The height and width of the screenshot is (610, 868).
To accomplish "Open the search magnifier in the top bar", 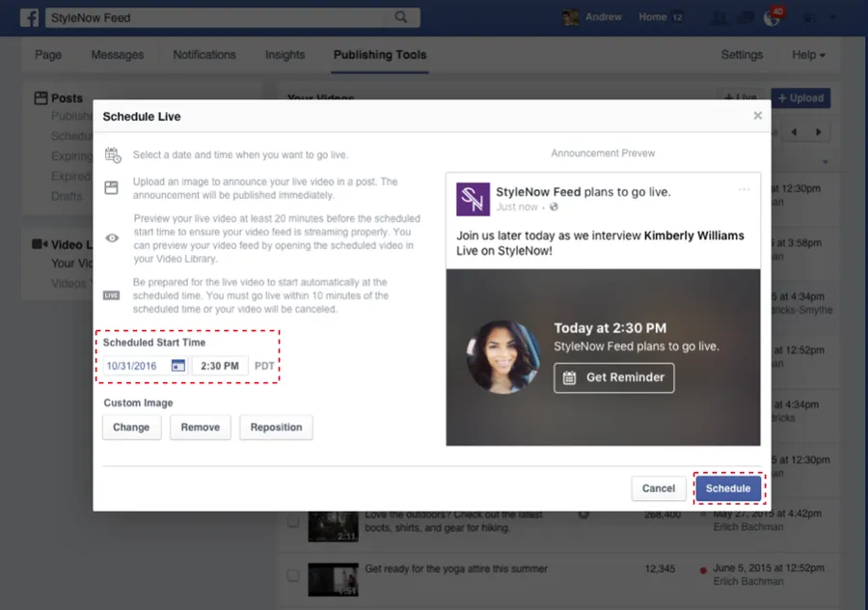I will pos(398,16).
